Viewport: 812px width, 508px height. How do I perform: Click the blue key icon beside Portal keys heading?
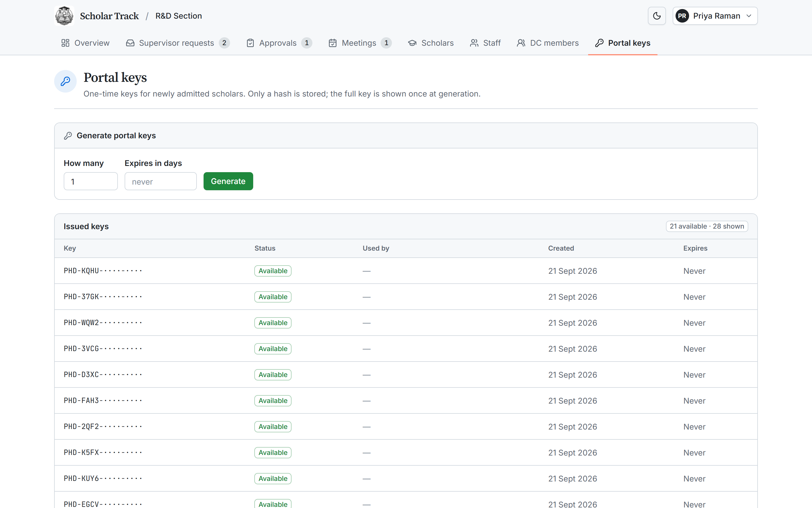pos(65,81)
